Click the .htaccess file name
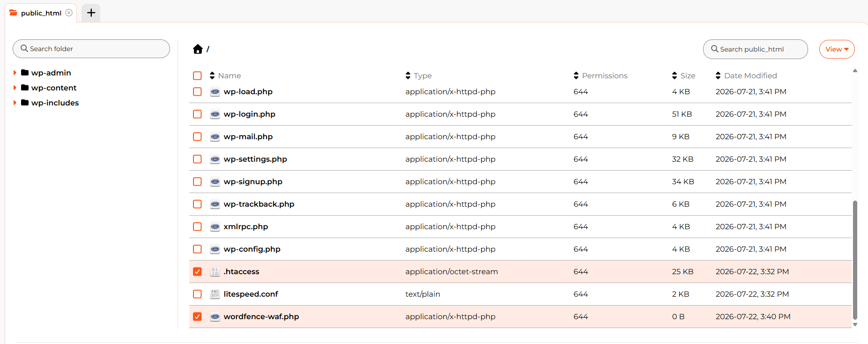The width and height of the screenshot is (868, 344). [x=241, y=272]
